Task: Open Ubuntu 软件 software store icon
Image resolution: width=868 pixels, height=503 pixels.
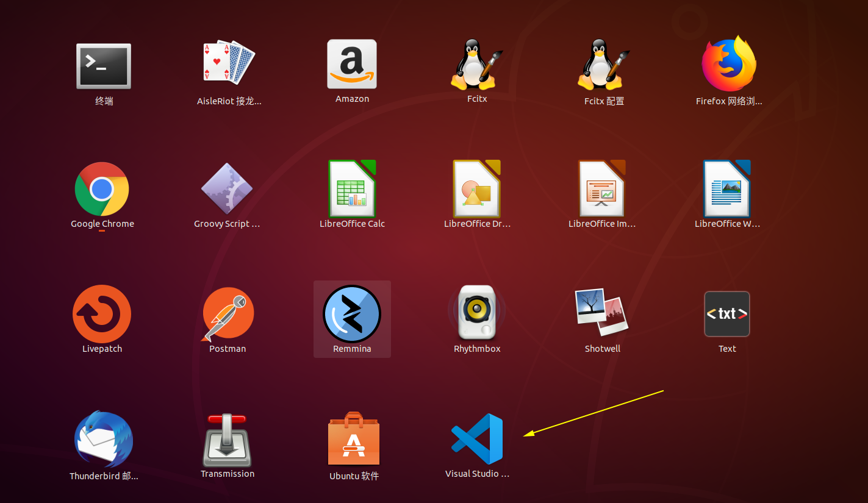Action: [x=354, y=438]
